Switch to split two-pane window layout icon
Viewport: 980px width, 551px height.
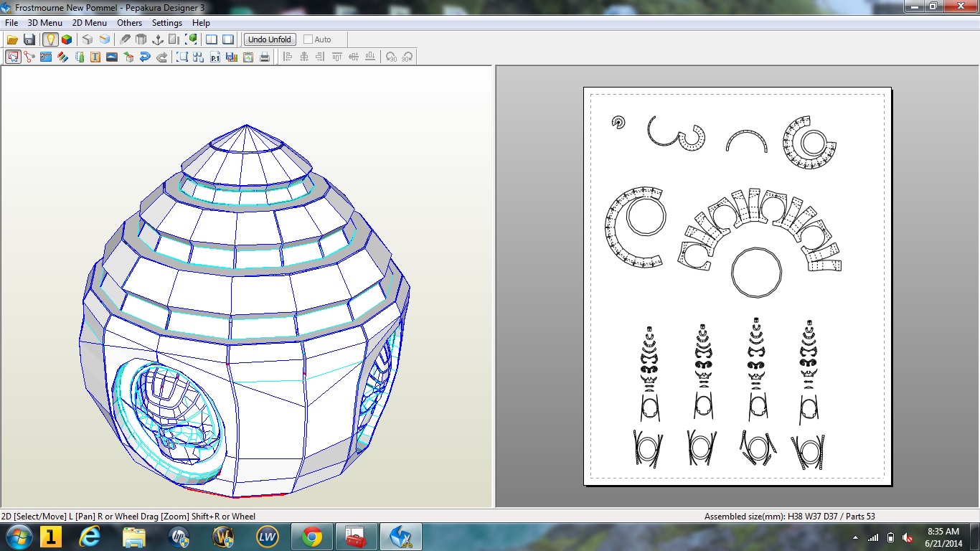pos(212,39)
